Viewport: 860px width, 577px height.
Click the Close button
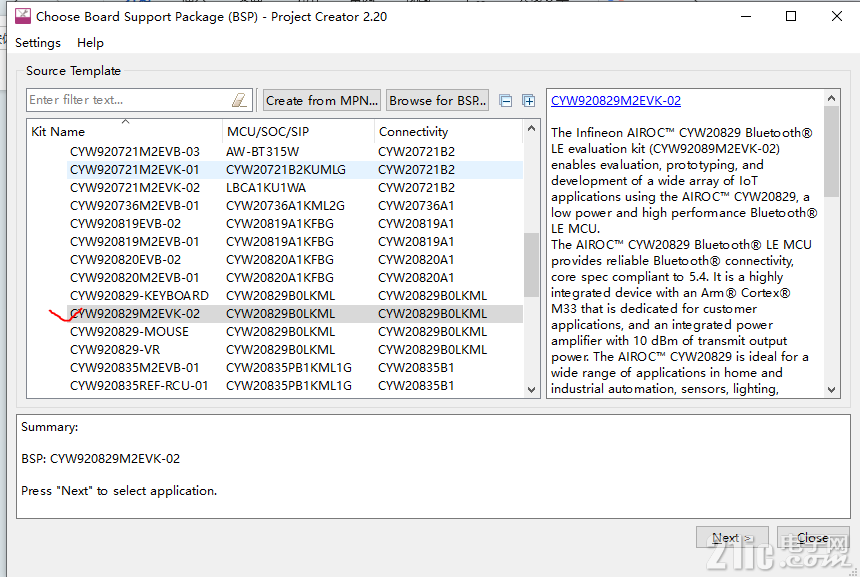[x=813, y=538]
